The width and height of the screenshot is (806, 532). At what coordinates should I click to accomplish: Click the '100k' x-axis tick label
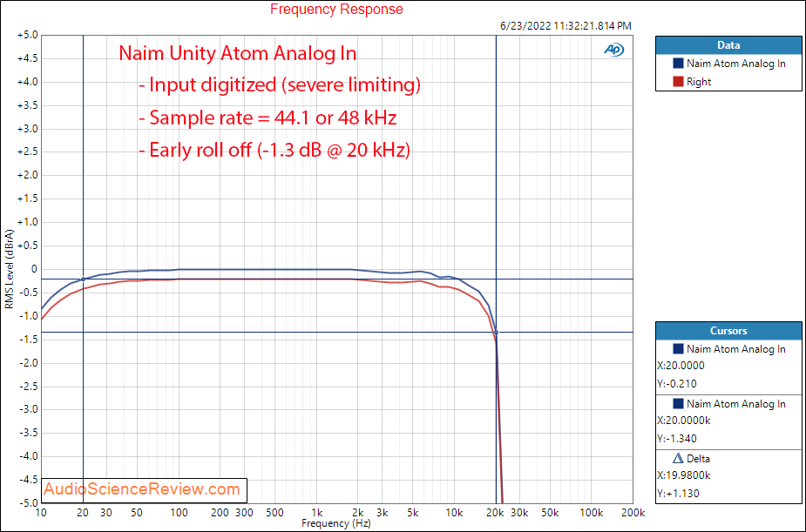tap(592, 513)
